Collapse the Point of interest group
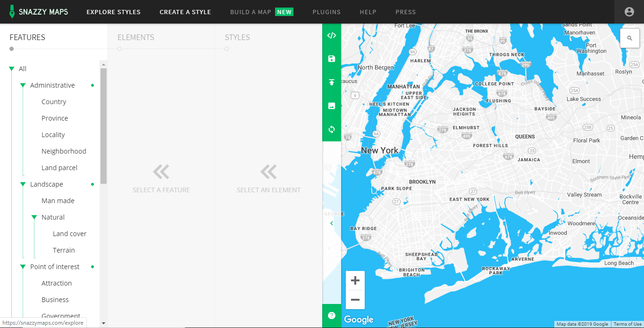Screen dimensions: 644x328 (23, 267)
